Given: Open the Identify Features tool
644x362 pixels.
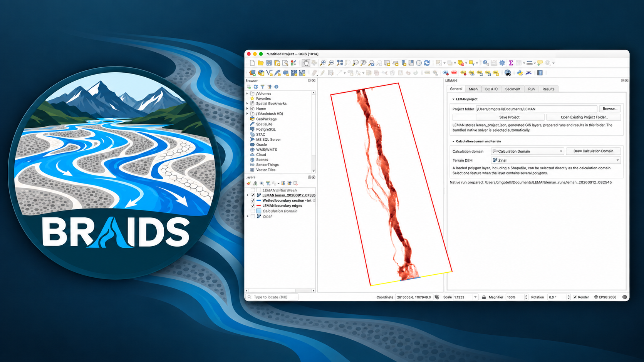Looking at the screenshot, I should click(486, 63).
